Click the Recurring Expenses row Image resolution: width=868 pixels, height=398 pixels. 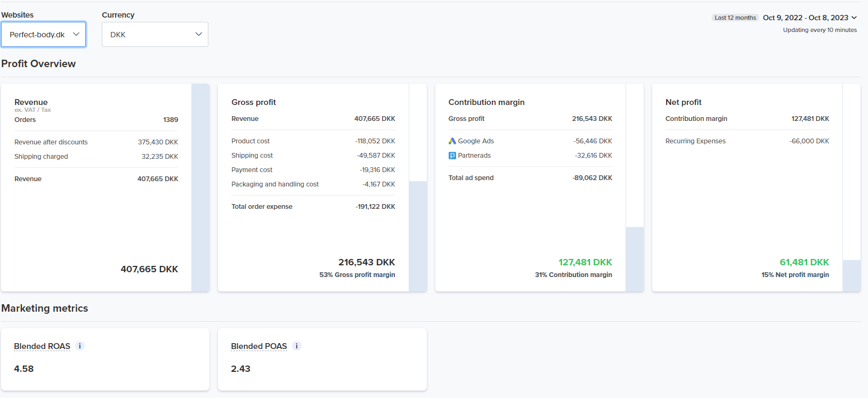tap(747, 141)
